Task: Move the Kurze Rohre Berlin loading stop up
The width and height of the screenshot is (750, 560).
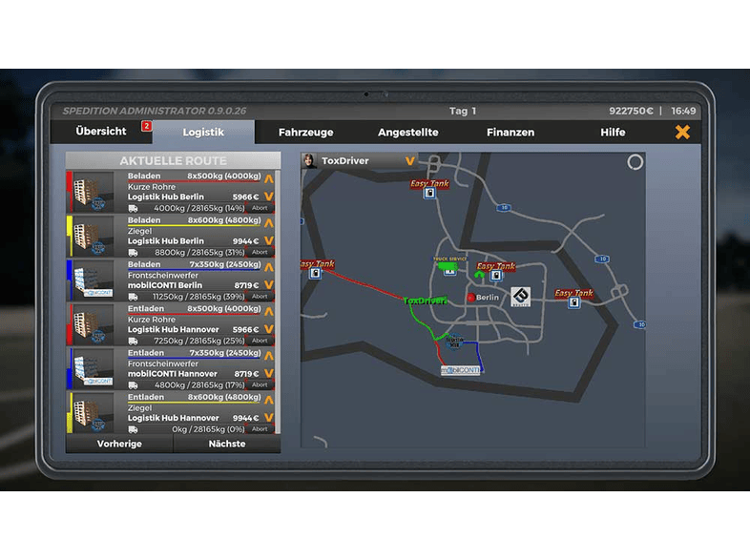Action: coord(269,177)
